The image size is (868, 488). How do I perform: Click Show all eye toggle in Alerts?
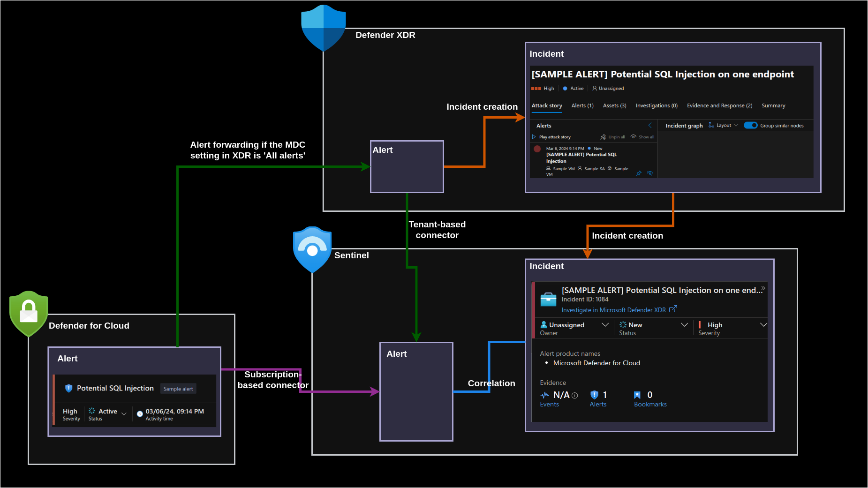tap(642, 137)
